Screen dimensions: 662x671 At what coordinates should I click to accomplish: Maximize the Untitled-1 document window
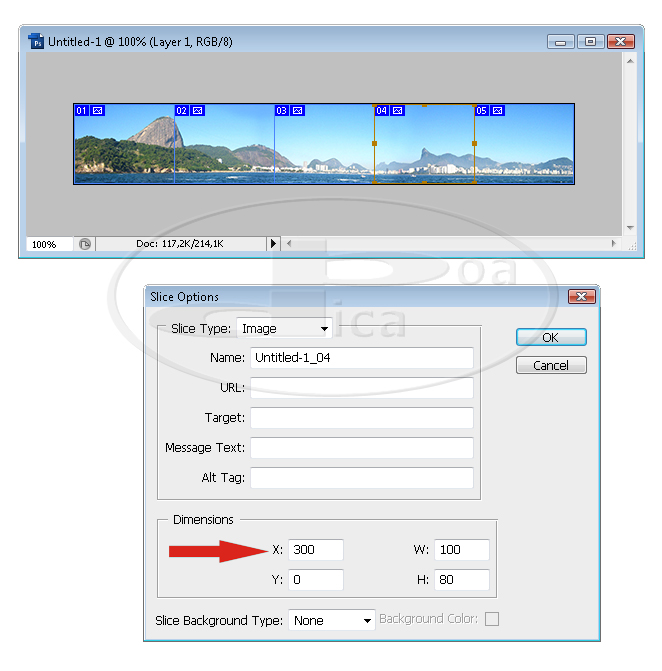[x=591, y=42]
